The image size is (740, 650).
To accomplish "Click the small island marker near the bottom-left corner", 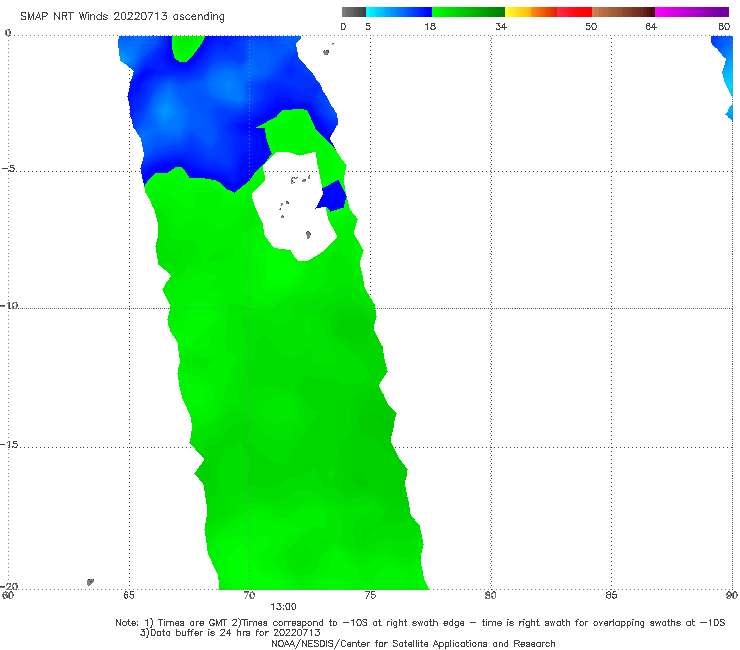I will 90,582.
